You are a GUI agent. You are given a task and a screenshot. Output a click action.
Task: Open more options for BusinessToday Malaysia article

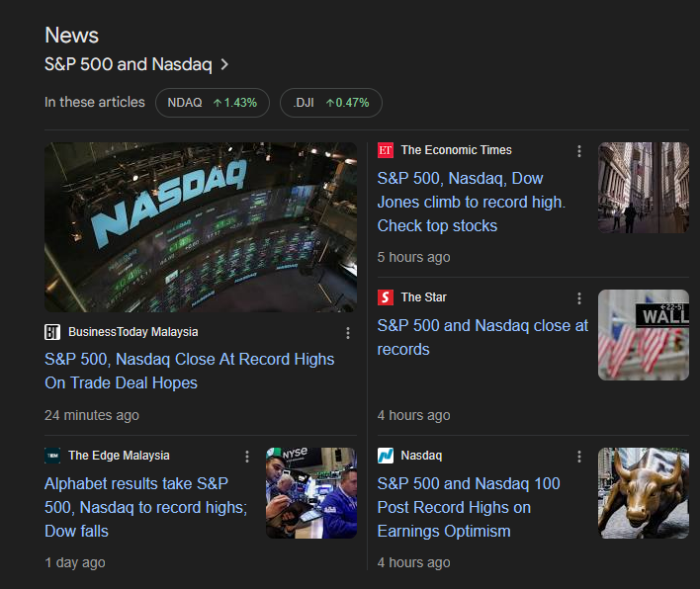click(x=348, y=333)
